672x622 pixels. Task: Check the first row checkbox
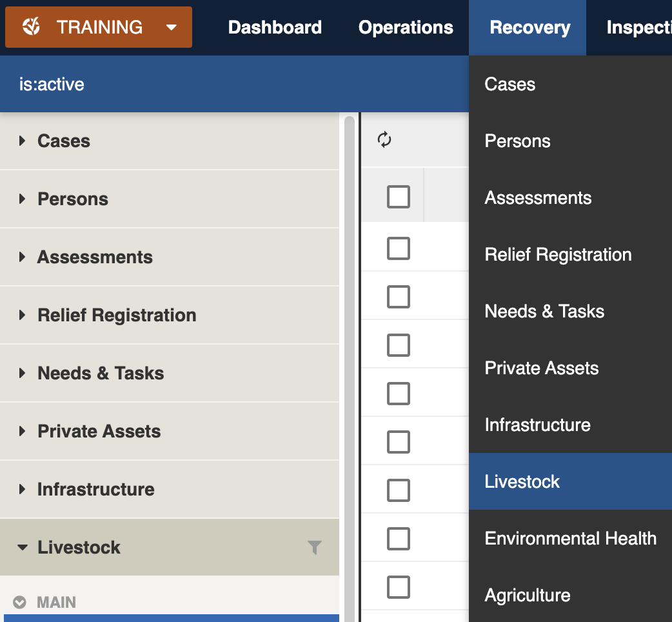pyautogui.click(x=398, y=248)
